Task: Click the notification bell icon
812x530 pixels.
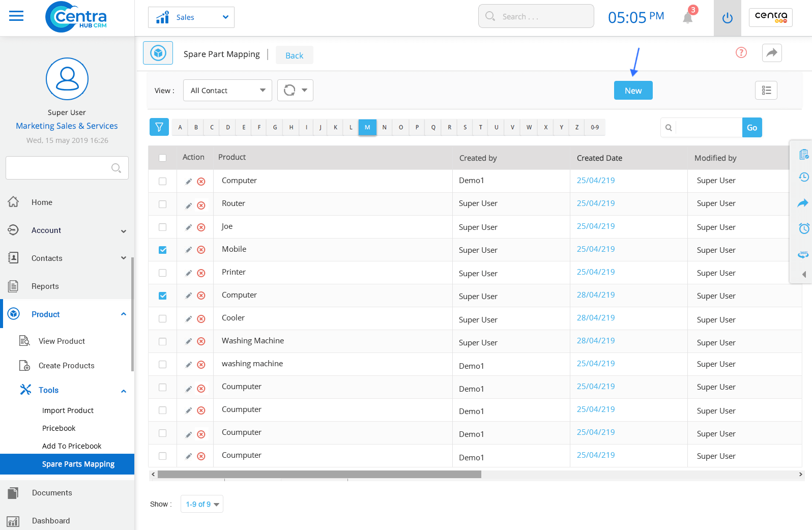Action: click(688, 18)
